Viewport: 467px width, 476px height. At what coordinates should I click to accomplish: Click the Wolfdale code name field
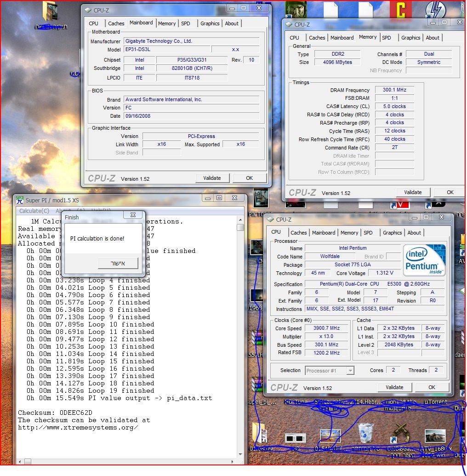(330, 256)
